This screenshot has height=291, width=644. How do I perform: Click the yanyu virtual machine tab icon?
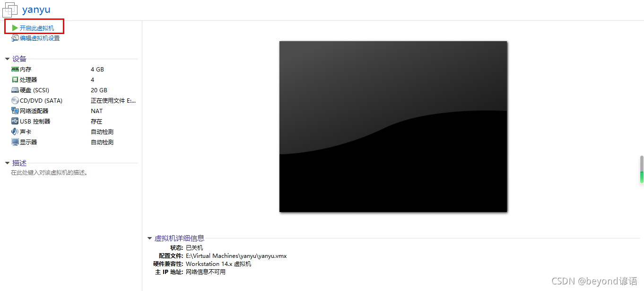(10, 9)
